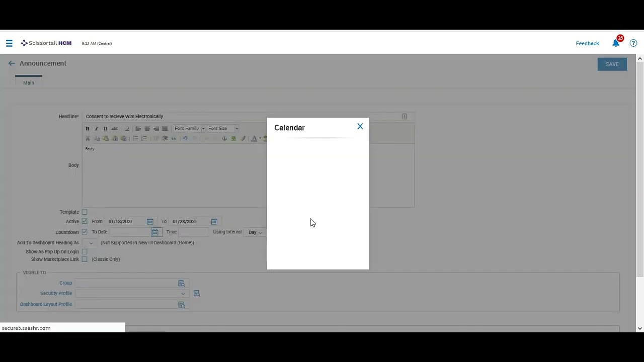Open the hamburger navigation menu
Image resolution: width=644 pixels, height=362 pixels.
pyautogui.click(x=9, y=43)
